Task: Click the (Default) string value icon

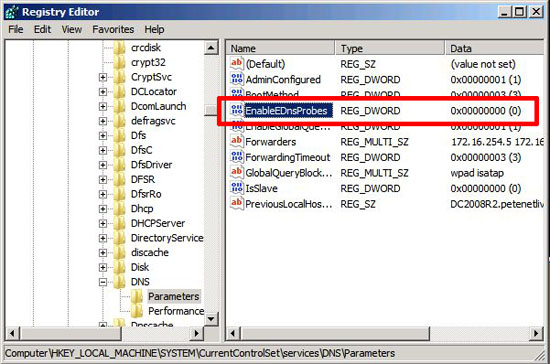Action: tap(236, 63)
